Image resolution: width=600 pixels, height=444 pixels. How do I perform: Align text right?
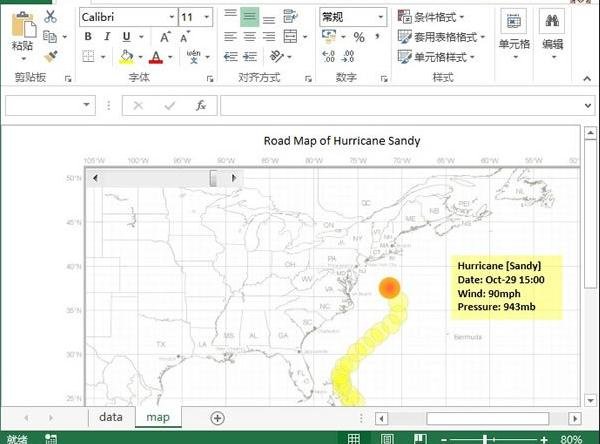(x=269, y=37)
